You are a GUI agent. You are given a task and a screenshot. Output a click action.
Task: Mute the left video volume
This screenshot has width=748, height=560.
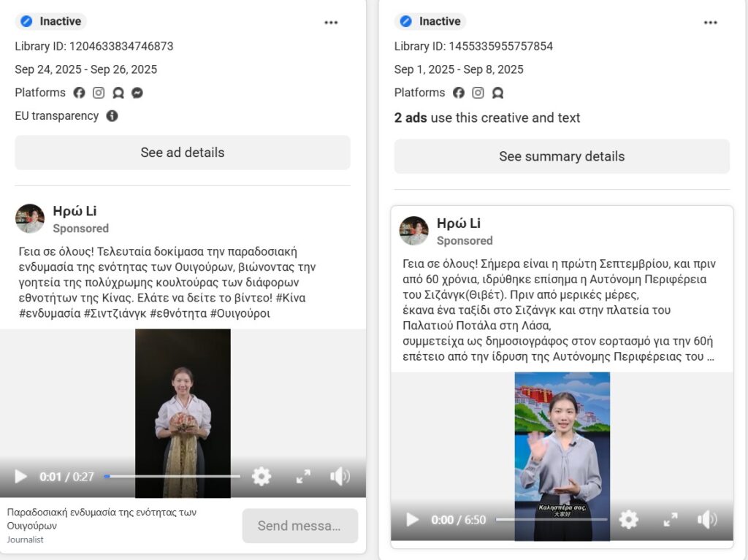[340, 477]
